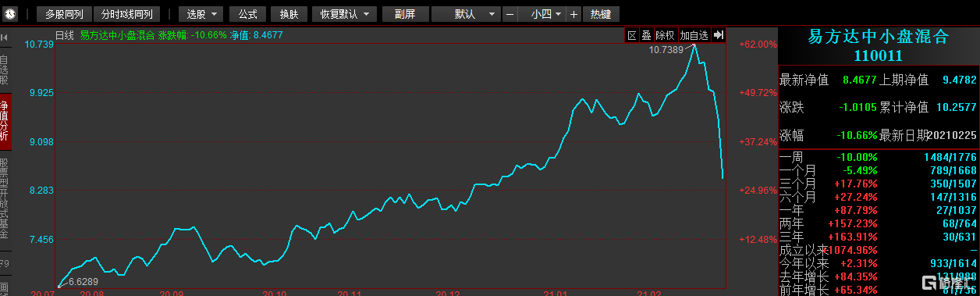The width and height of the screenshot is (980, 296).
Task: Increase font size with the plus button
Action: tap(573, 14)
